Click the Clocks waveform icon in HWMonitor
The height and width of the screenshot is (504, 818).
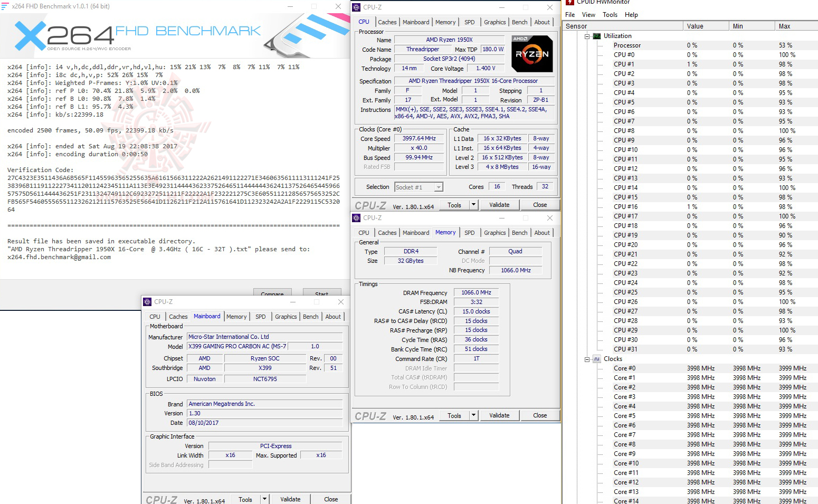click(596, 359)
